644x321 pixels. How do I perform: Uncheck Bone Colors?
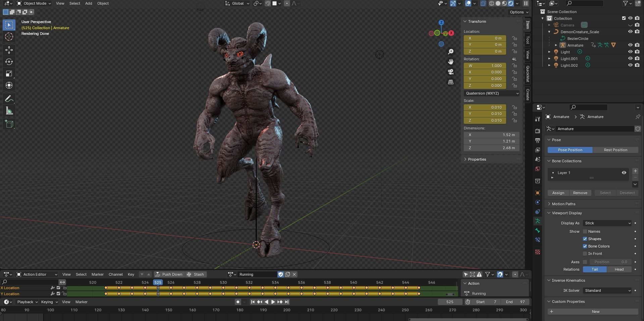click(585, 246)
